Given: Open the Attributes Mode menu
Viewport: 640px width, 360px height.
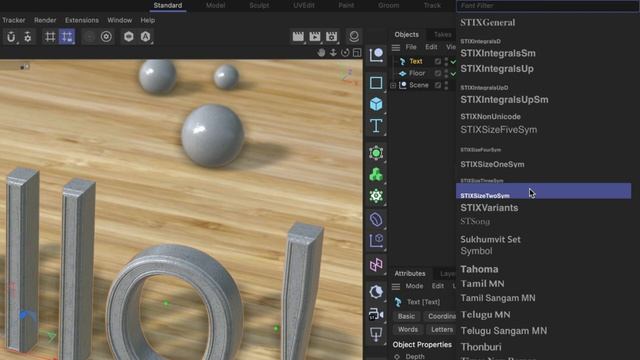Looking at the screenshot, I should point(414,287).
